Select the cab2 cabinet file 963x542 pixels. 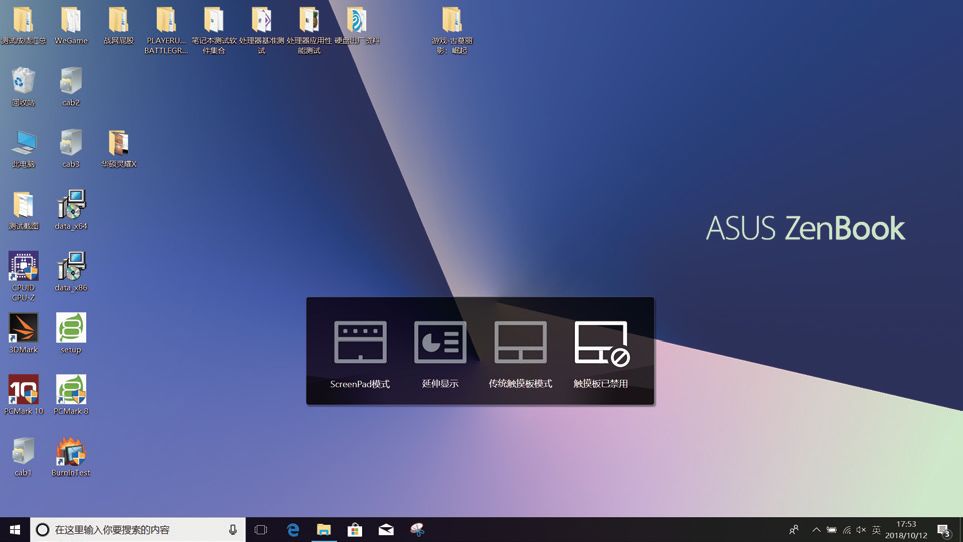pyautogui.click(x=71, y=87)
